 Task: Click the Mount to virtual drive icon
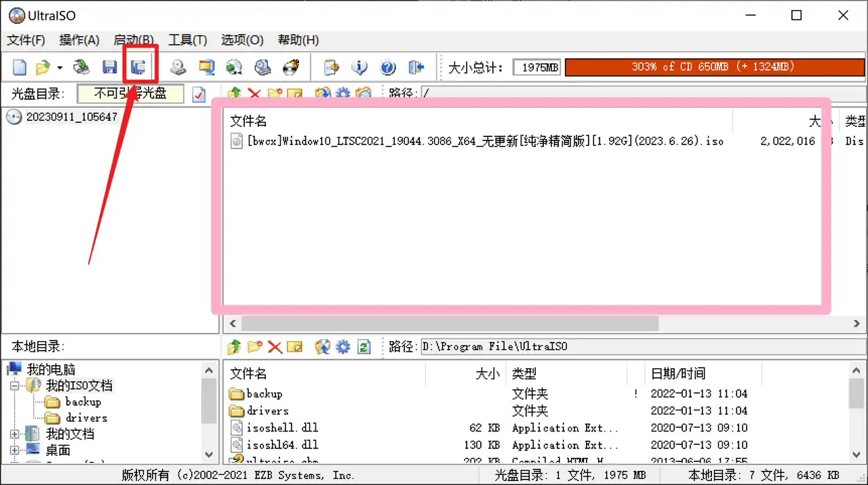point(234,67)
